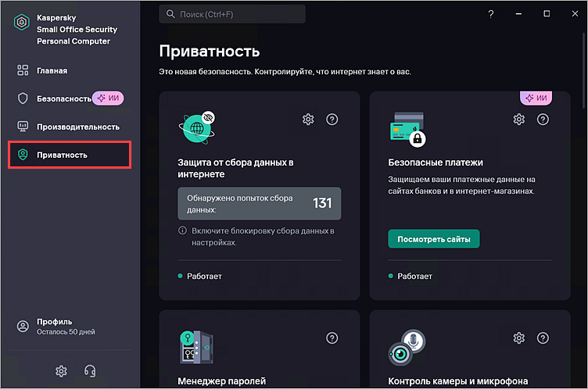
Task: Click Контроль камеры и микрофона title
Action: (458, 381)
